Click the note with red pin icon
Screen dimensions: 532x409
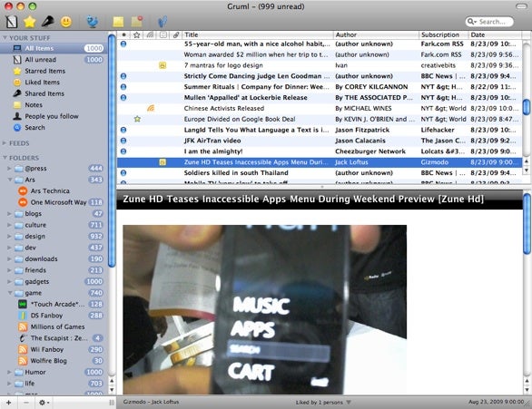[137, 22]
